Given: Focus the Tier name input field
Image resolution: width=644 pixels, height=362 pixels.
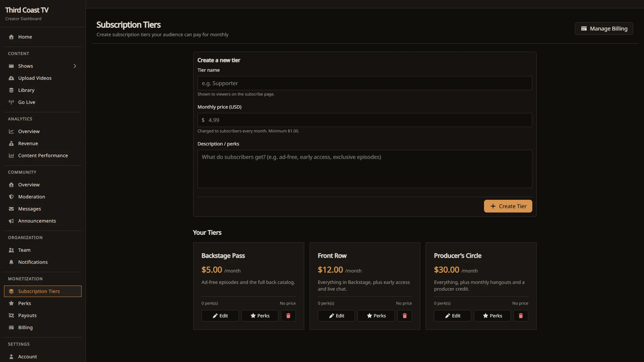Looking at the screenshot, I should pyautogui.click(x=365, y=83).
